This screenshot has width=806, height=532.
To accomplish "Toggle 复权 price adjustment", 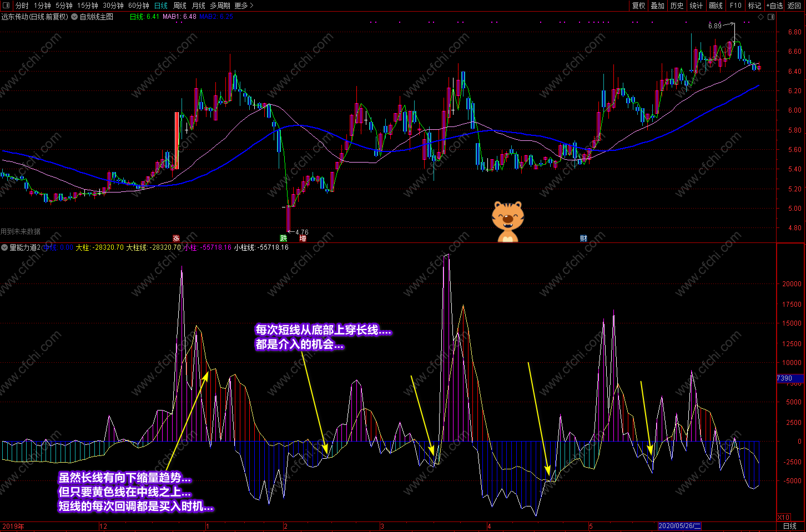I will point(638,6).
